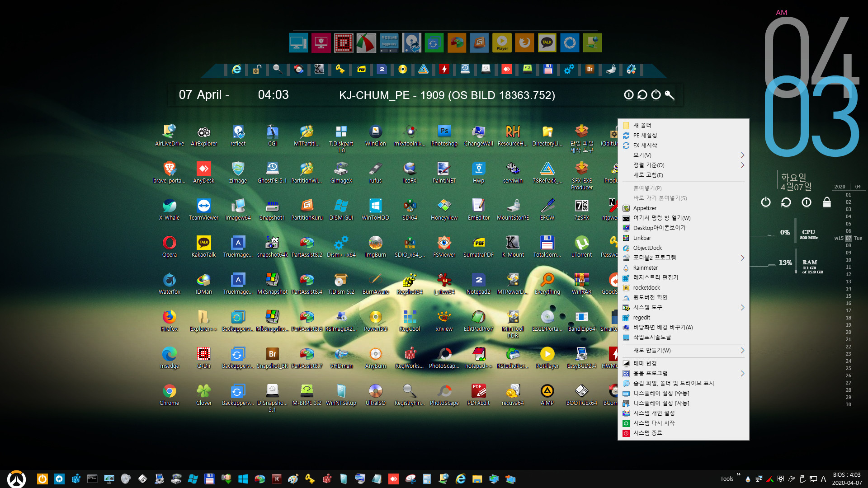The image size is (868, 488).
Task: Select 디스플레이 설정 [수동] entry
Action: click(x=683, y=393)
